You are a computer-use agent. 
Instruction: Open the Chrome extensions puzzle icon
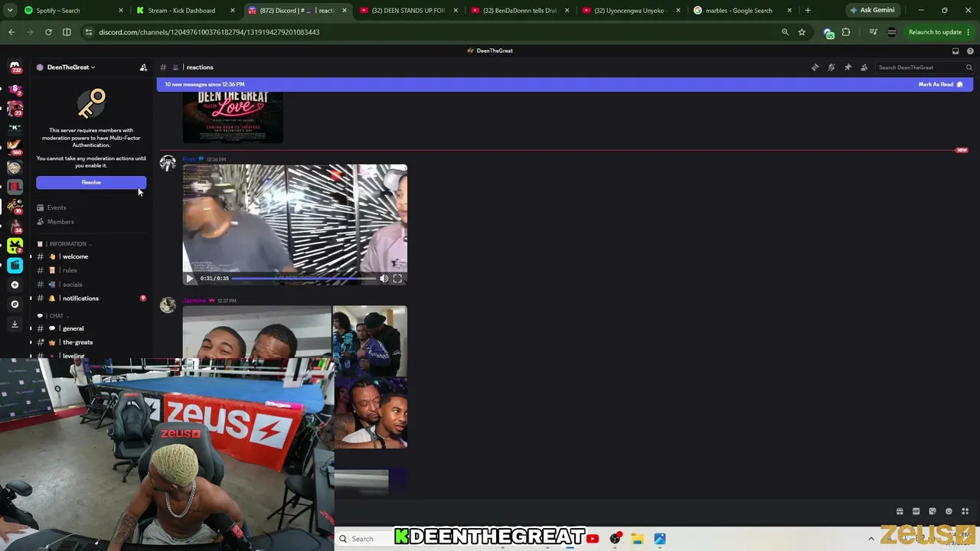pos(846,32)
